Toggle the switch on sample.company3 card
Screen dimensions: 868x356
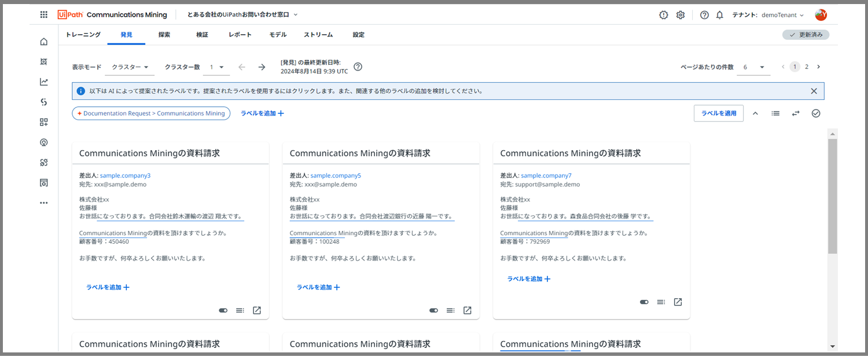coord(223,310)
